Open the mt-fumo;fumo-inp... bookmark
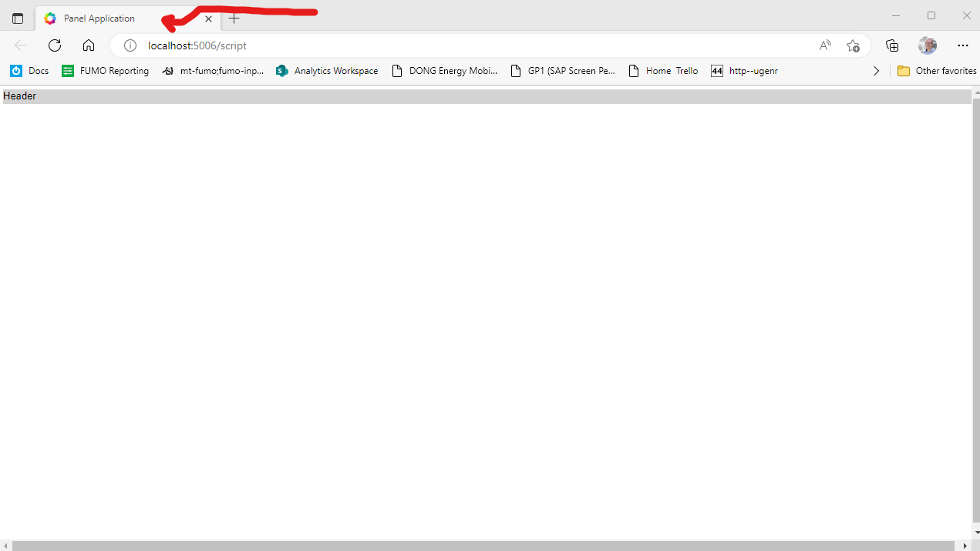The height and width of the screenshot is (551, 980). pyautogui.click(x=213, y=71)
